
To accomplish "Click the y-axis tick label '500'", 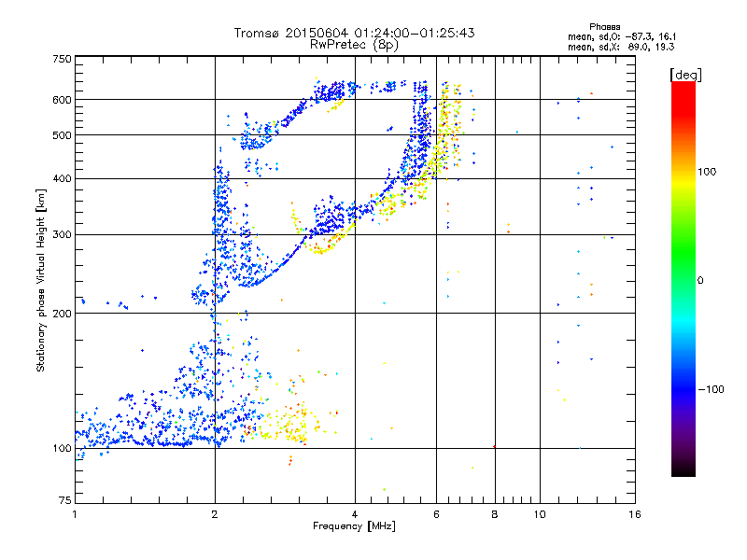I will [62, 135].
